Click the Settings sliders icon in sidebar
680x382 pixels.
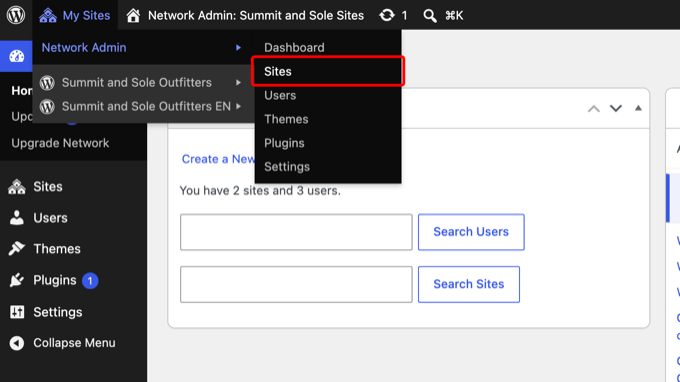[17, 312]
